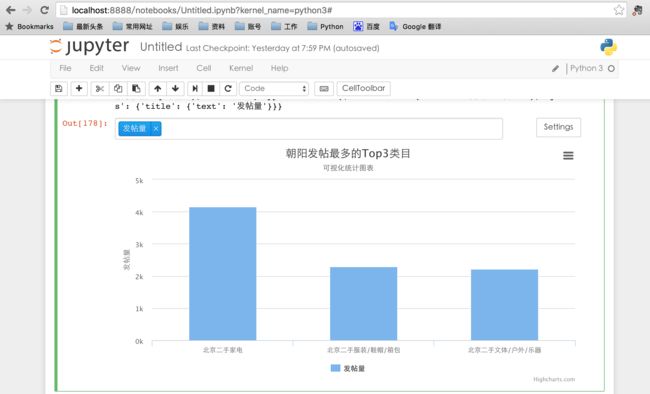Move the selected cell up
Screen dimensions: 650x394
click(158, 88)
